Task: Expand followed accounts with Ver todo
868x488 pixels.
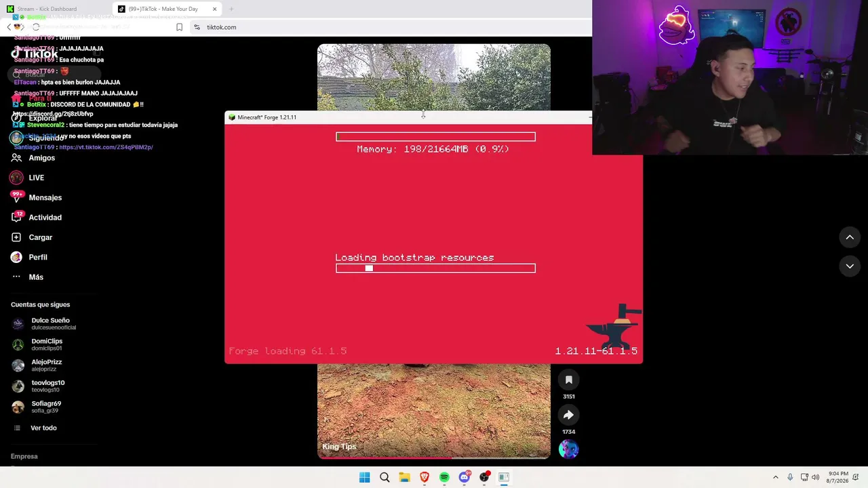Action: 34,428
